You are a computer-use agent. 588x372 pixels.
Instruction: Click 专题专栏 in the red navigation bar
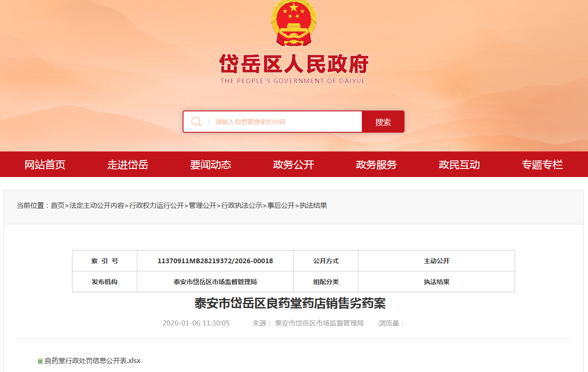tap(542, 165)
